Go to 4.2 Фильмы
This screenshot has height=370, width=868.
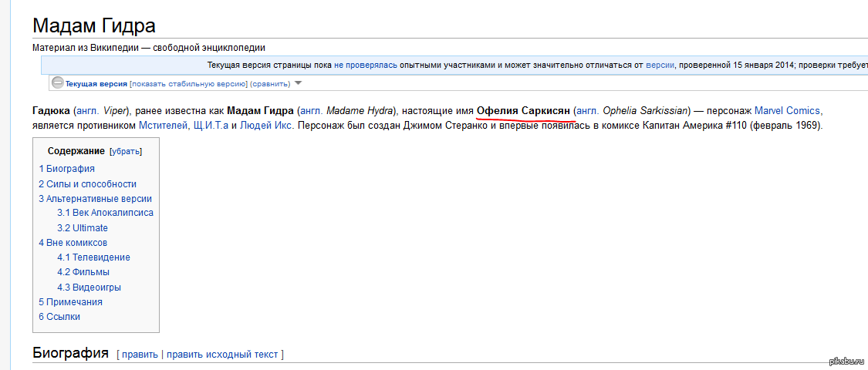click(x=83, y=272)
